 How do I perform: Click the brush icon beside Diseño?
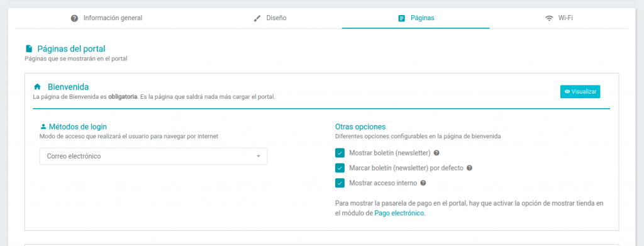(257, 18)
